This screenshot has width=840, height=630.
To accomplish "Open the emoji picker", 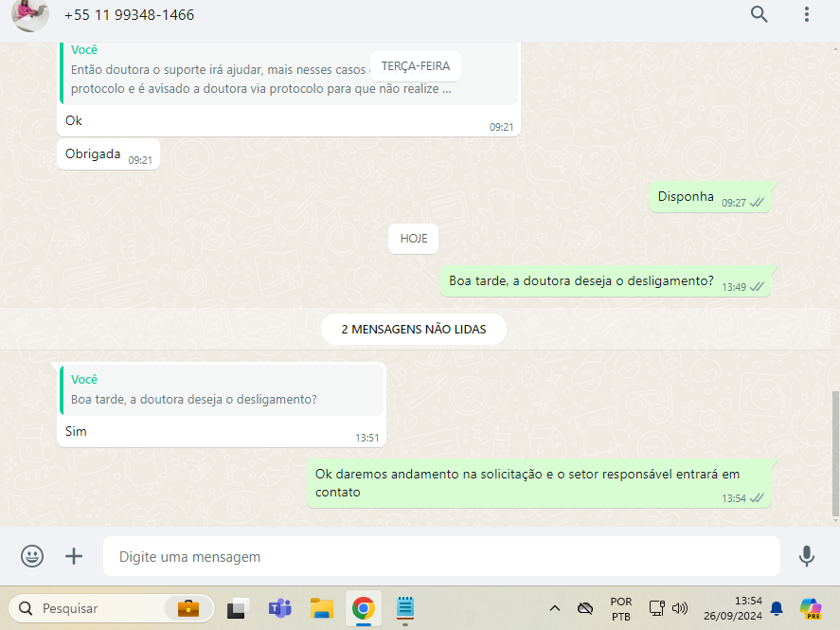I will (32, 556).
